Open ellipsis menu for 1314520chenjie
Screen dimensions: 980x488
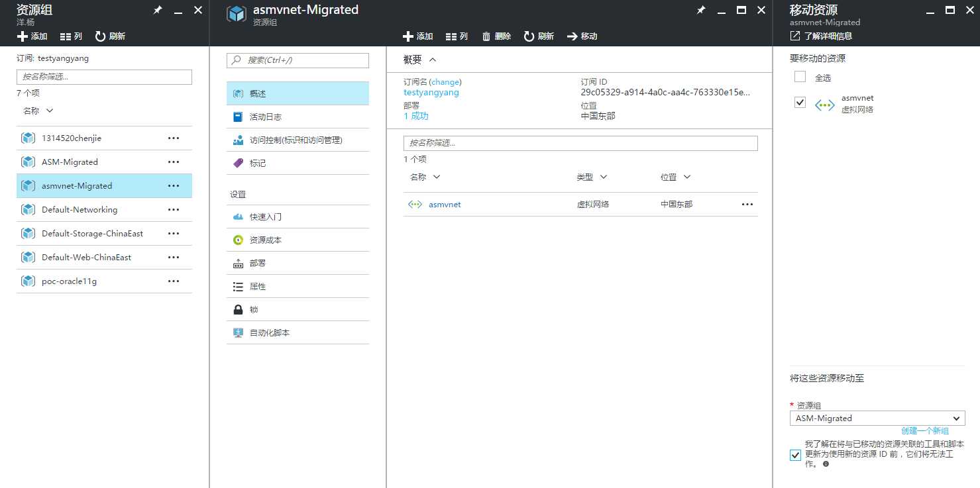(x=174, y=138)
